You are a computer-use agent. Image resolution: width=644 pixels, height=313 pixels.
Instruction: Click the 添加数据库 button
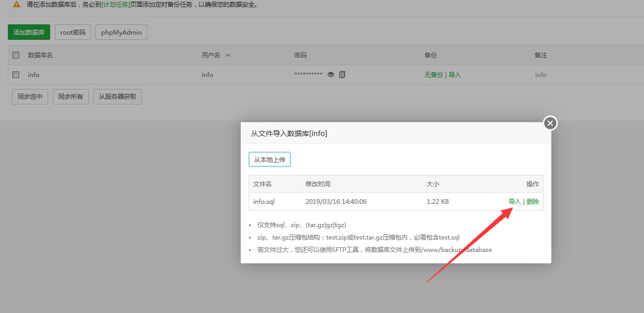click(x=29, y=32)
